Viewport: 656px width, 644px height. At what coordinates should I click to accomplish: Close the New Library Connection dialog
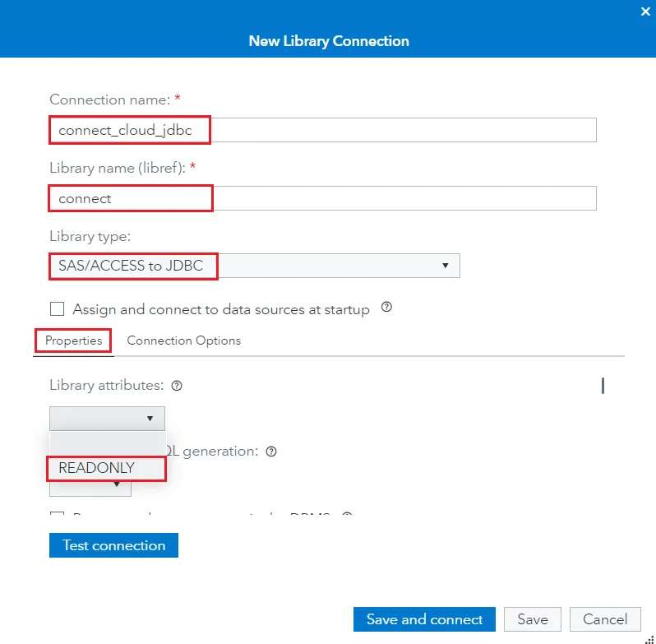pos(645,12)
